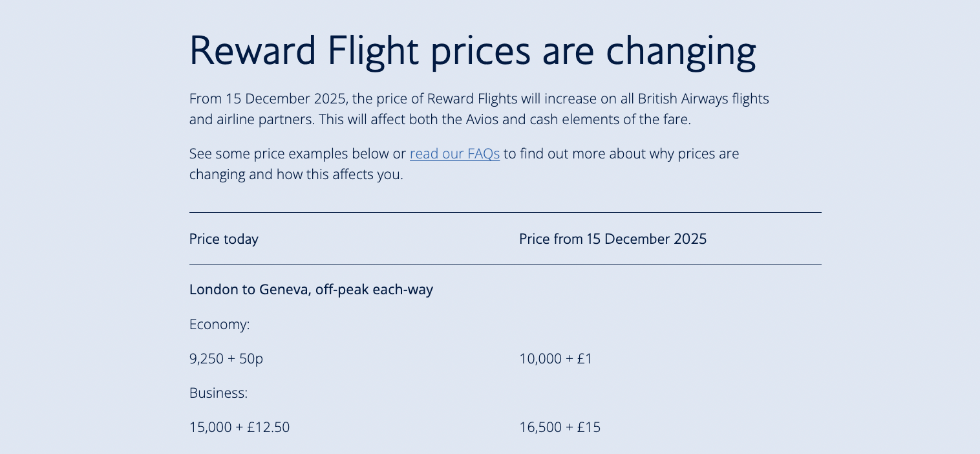Click the divider line above "Price today"

click(505, 212)
